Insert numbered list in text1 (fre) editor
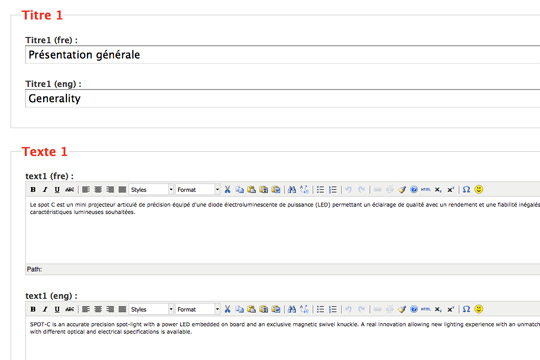Screen dimensions: 540x360 tap(333, 189)
